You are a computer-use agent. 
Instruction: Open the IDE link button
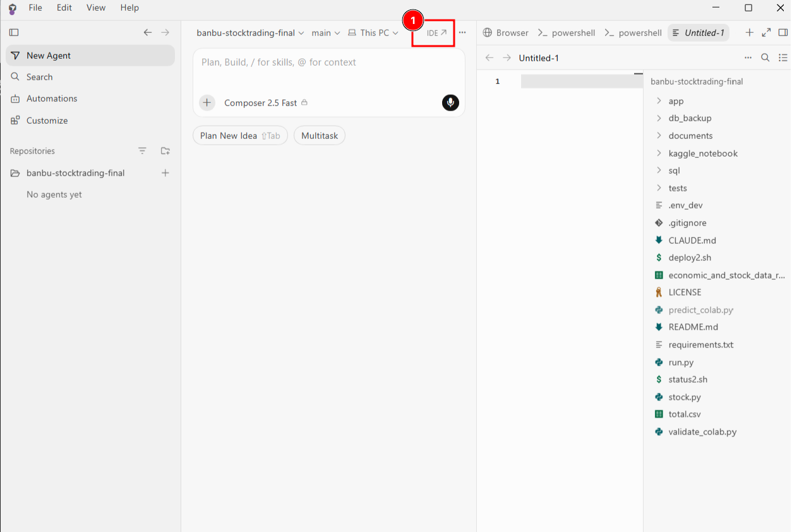coord(436,33)
